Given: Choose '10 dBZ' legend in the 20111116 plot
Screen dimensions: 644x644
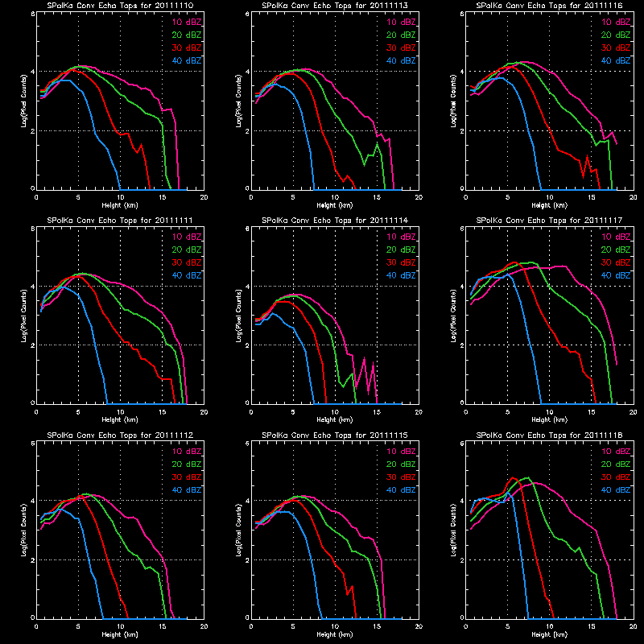Looking at the screenshot, I should click(x=616, y=23).
